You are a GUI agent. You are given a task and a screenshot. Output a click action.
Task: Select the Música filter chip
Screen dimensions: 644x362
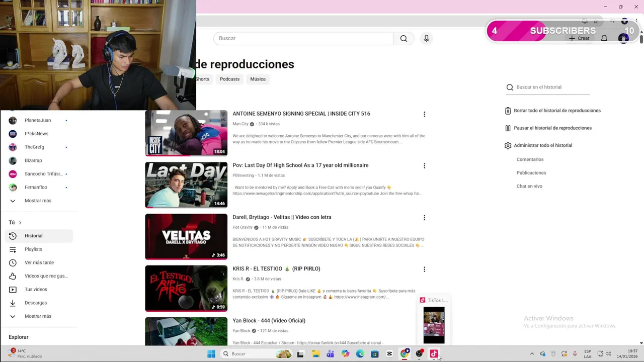tap(258, 79)
